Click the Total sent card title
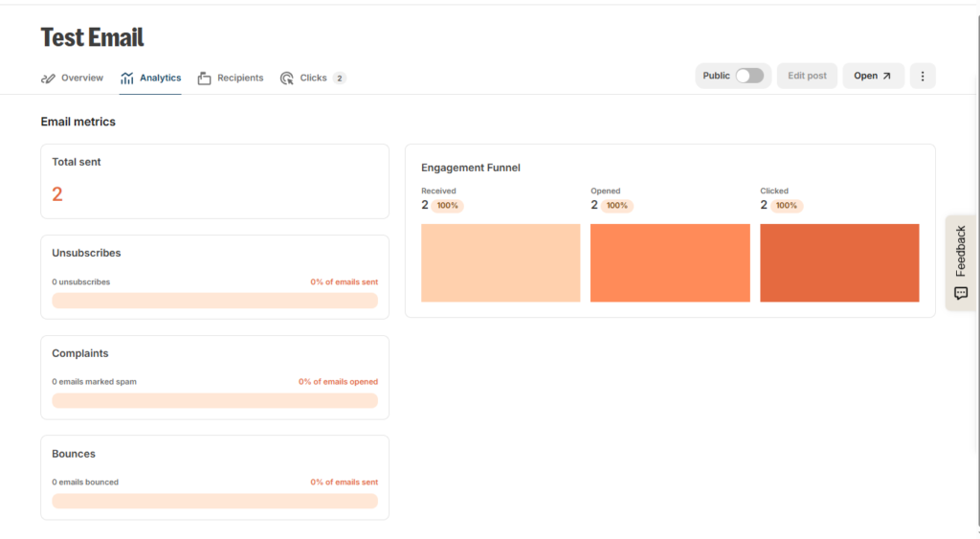This screenshot has height=539, width=980. pos(77,162)
